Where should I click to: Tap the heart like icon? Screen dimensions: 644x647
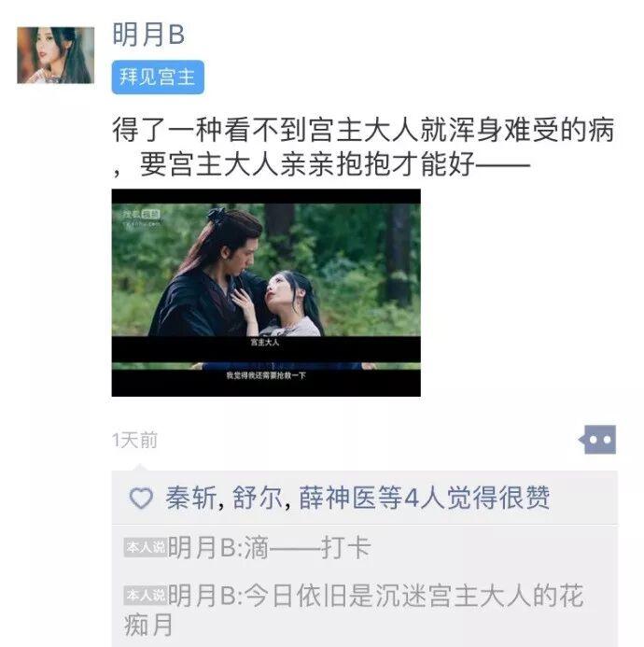(x=141, y=498)
